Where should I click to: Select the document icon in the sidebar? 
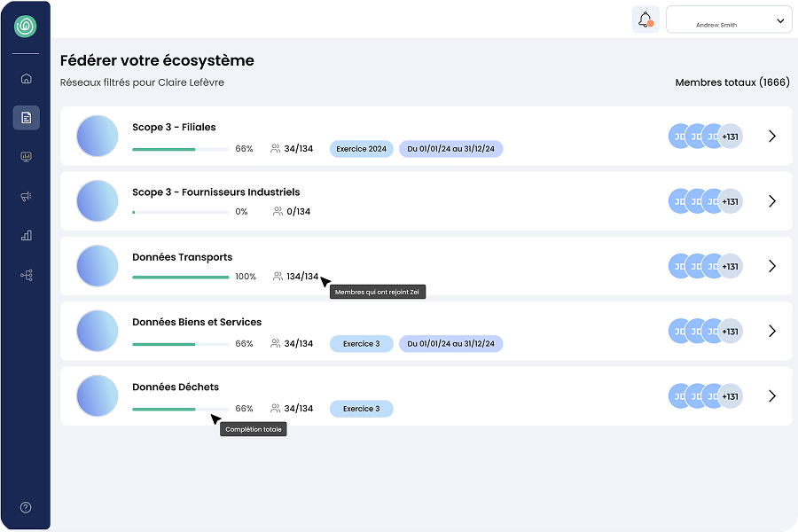pyautogui.click(x=26, y=117)
